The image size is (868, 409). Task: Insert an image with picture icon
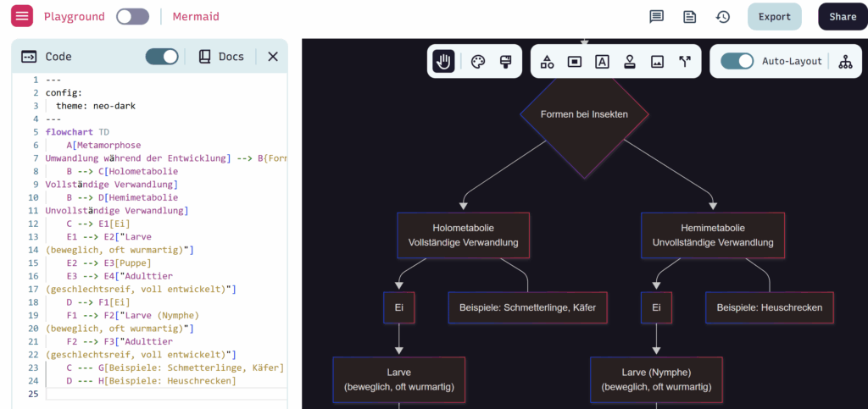(657, 61)
